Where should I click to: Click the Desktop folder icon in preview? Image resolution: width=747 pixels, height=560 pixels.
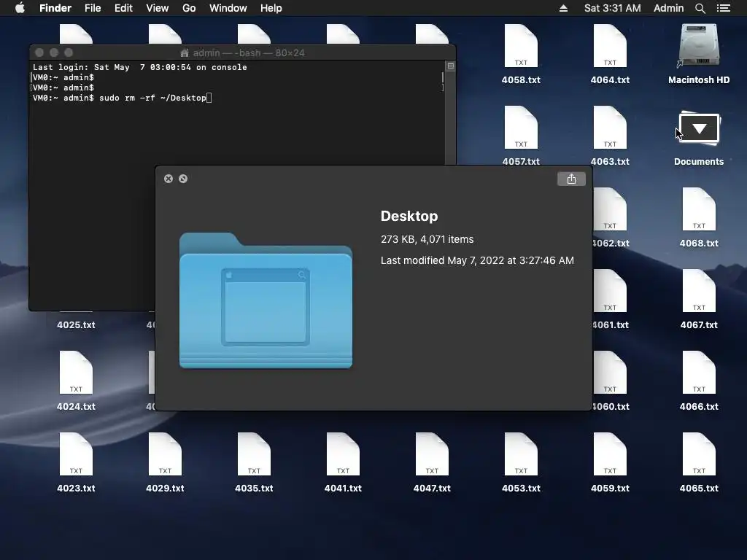(x=266, y=300)
